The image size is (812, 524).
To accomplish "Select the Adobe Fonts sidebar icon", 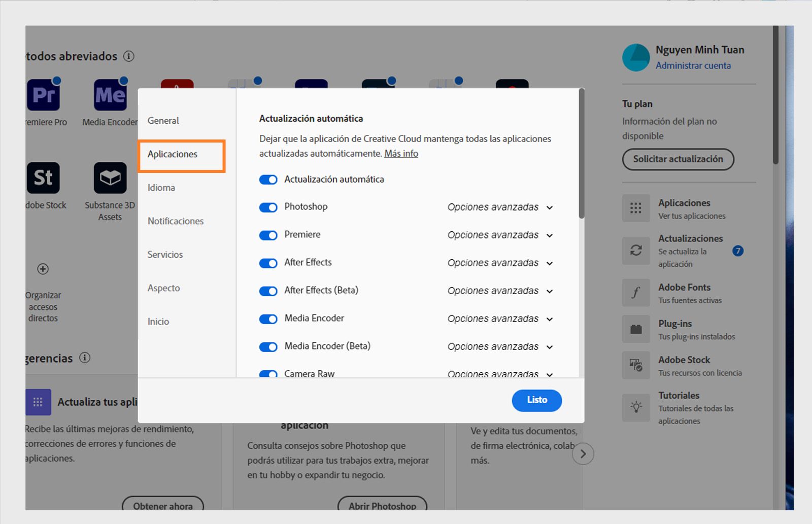I will click(636, 293).
